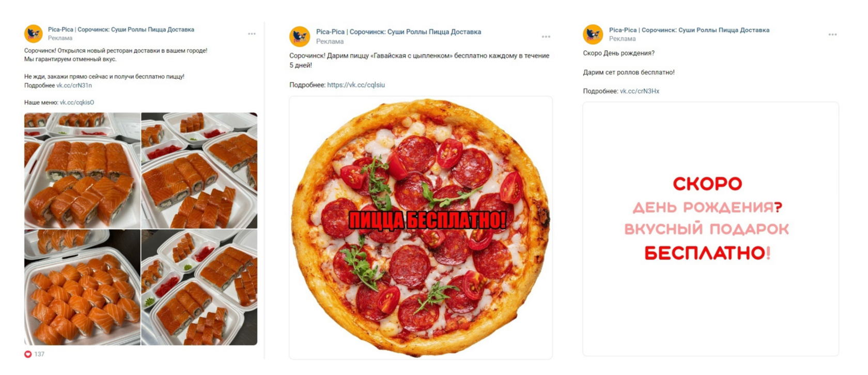The width and height of the screenshot is (868, 375).
Task: Open the birthday gift banner image
Action: [x=710, y=229]
